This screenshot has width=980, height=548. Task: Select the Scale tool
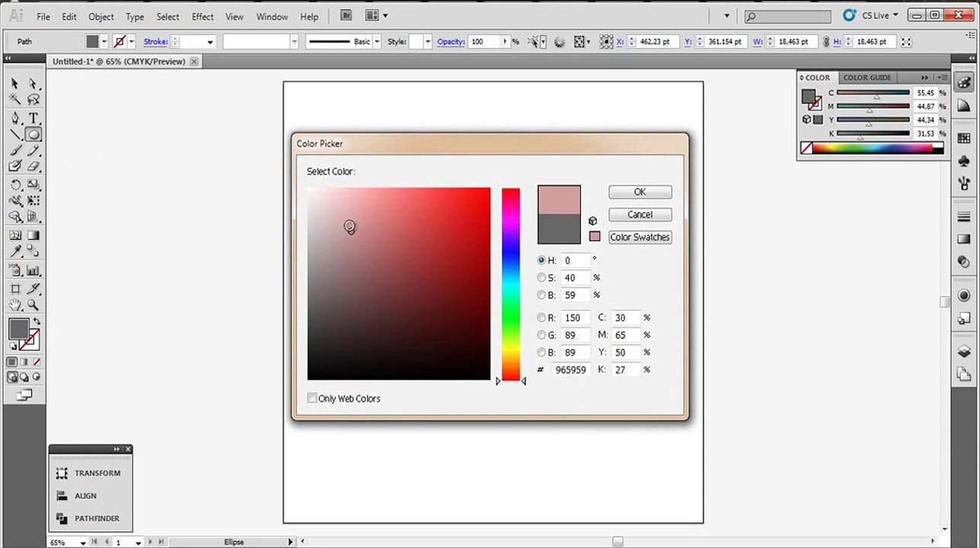pyautogui.click(x=34, y=185)
